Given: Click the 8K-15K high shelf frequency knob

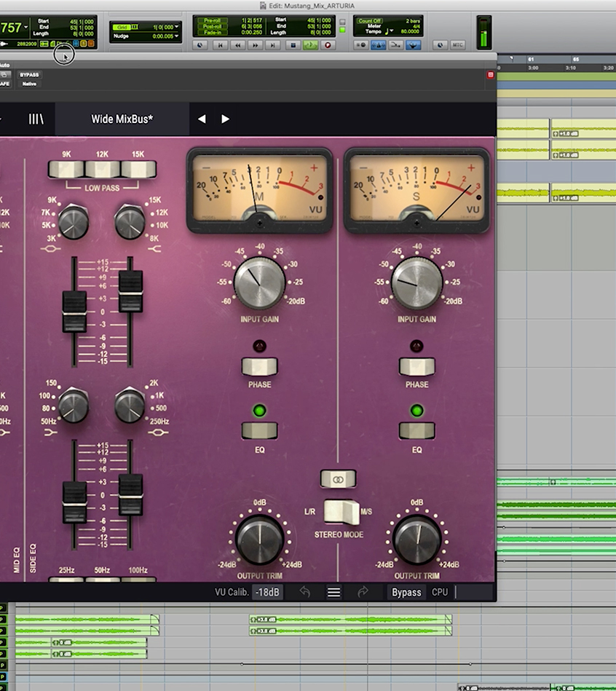Looking at the screenshot, I should (130, 221).
